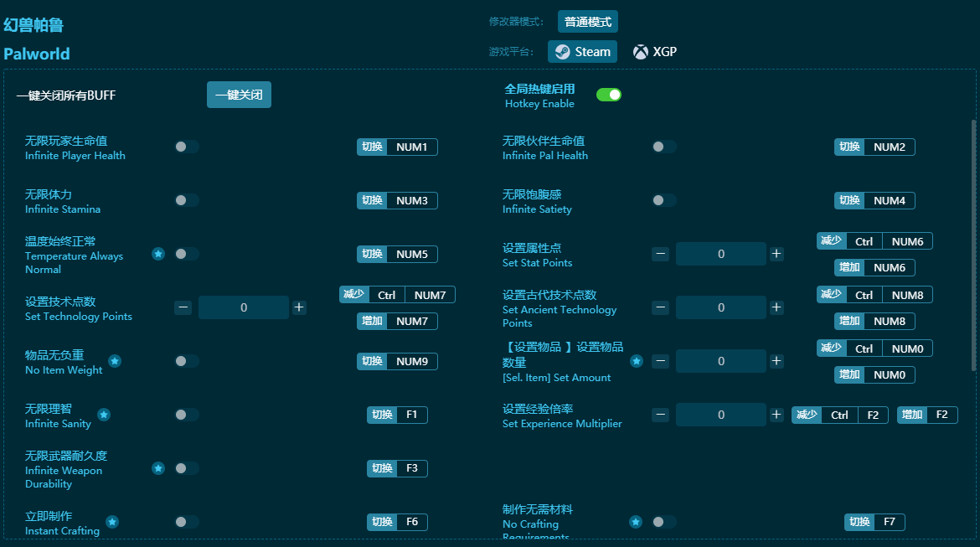The width and height of the screenshot is (980, 547).
Task: Click NUM5 hotkey for Temperature Always Normal
Action: (397, 254)
